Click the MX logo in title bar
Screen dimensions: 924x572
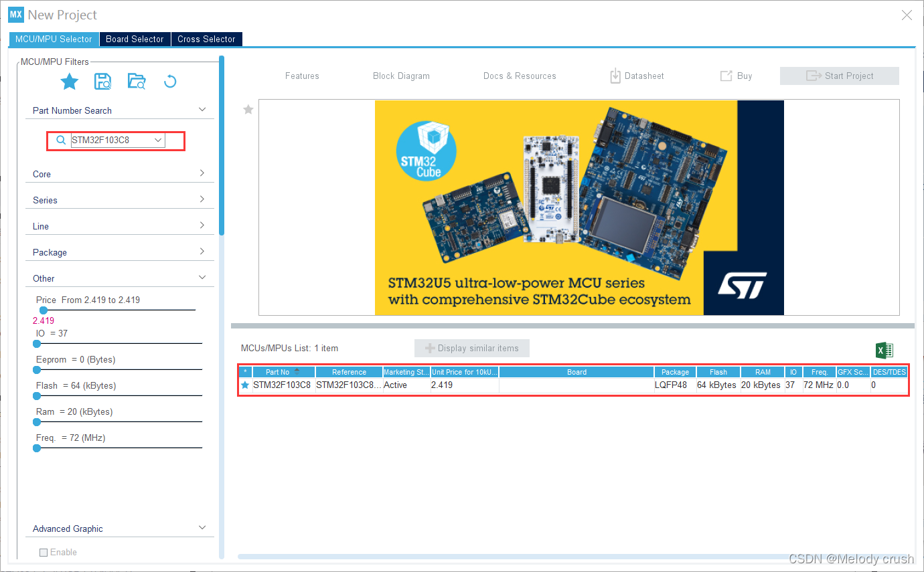(16, 14)
